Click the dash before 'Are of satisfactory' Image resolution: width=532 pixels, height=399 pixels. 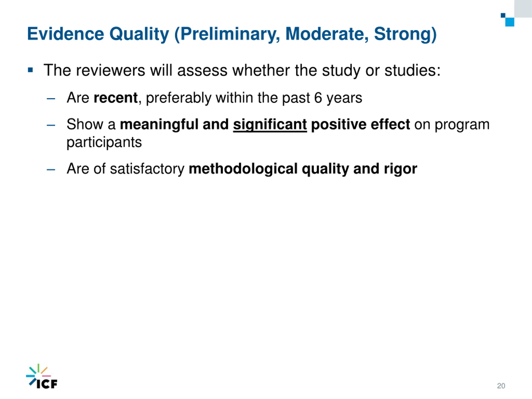click(51, 170)
